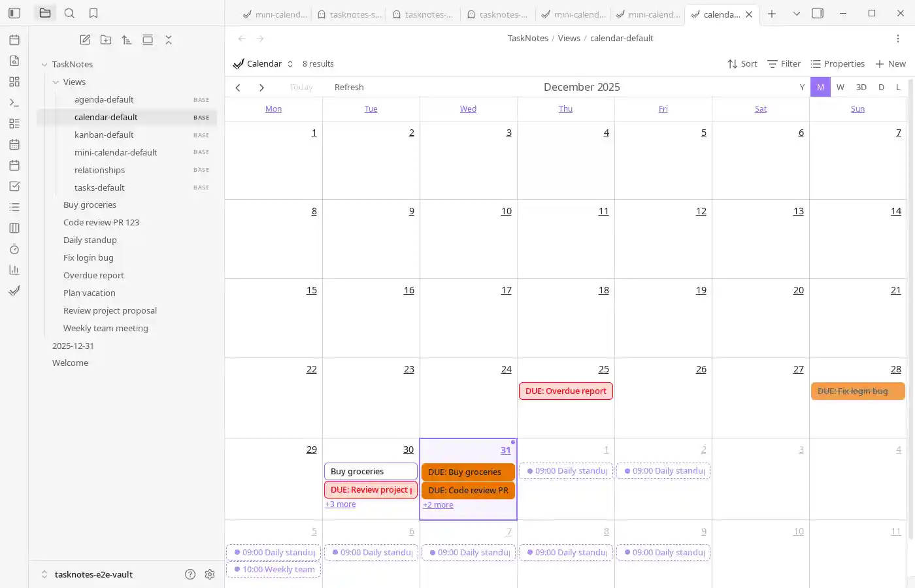The width and height of the screenshot is (915, 588).
Task: Switch to the calendar-default tab
Action: point(719,14)
